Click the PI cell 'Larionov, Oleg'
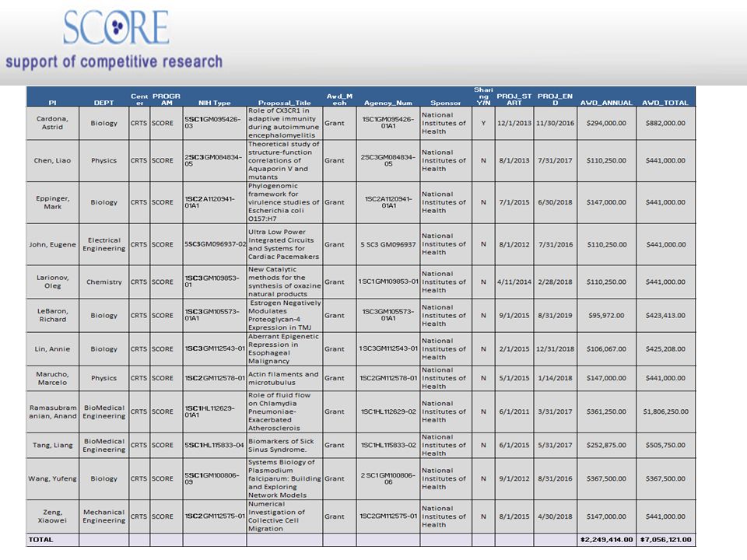Image resolution: width=747 pixels, height=560 pixels. click(52, 282)
